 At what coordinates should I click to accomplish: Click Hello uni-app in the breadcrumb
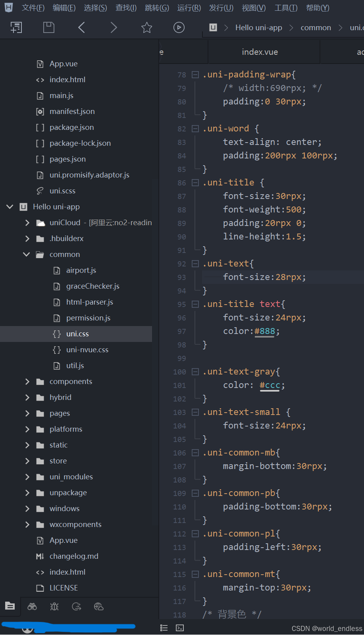tap(259, 27)
